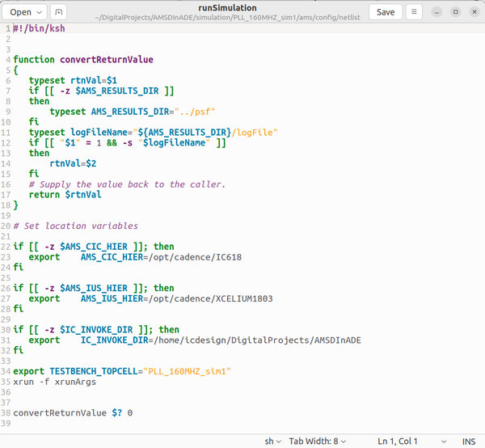Image resolution: width=485 pixels, height=448 pixels.
Task: Open the Ln 1, Col 1 position menu
Action: click(x=402, y=441)
